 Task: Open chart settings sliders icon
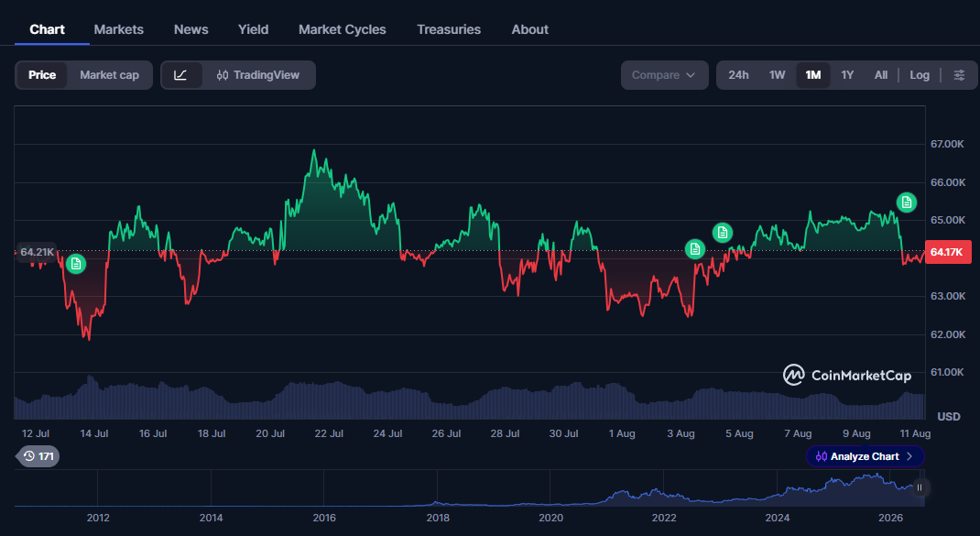click(x=959, y=75)
